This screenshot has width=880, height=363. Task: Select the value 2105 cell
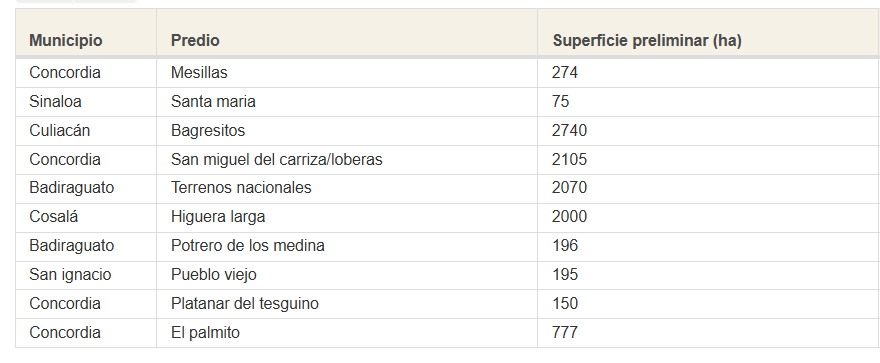tap(708, 160)
